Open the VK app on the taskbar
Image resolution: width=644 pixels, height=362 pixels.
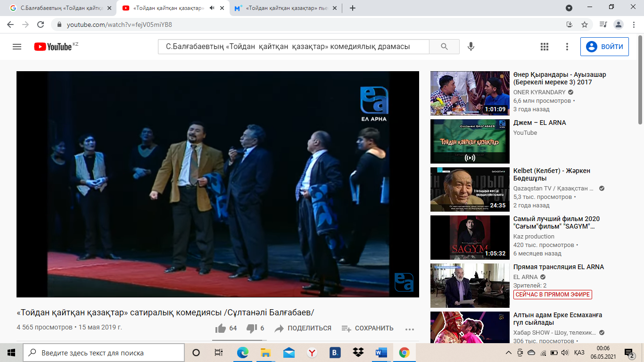pyautogui.click(x=335, y=353)
